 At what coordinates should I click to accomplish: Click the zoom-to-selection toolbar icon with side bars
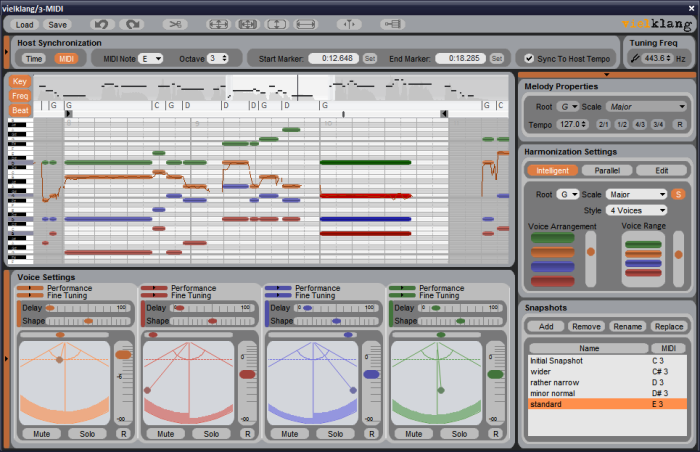[x=248, y=24]
